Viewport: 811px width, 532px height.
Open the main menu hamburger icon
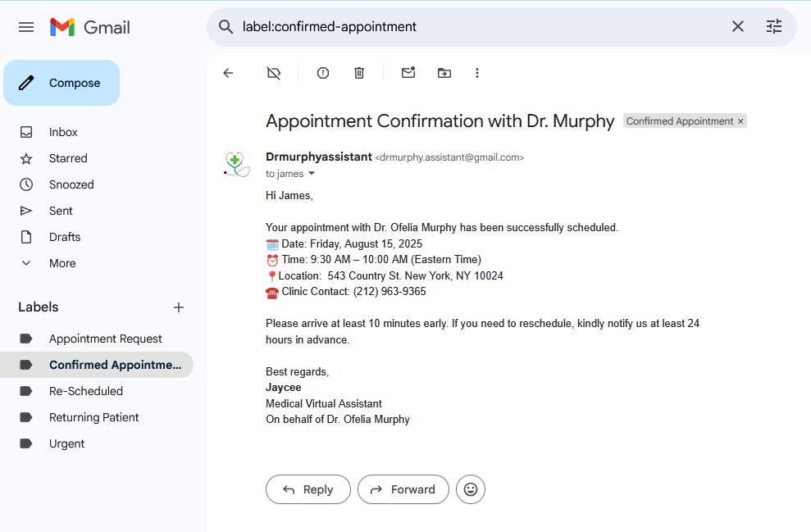point(26,27)
